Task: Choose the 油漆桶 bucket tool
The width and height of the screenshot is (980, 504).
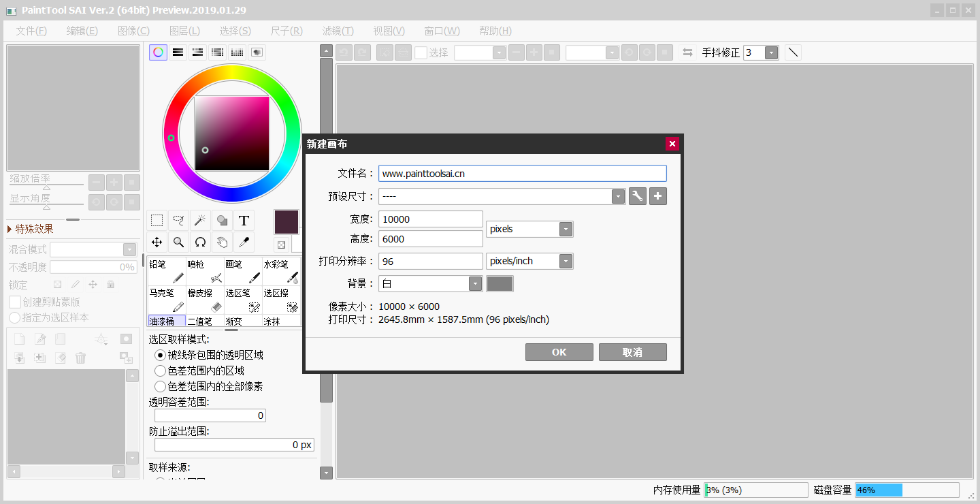Action: point(167,321)
